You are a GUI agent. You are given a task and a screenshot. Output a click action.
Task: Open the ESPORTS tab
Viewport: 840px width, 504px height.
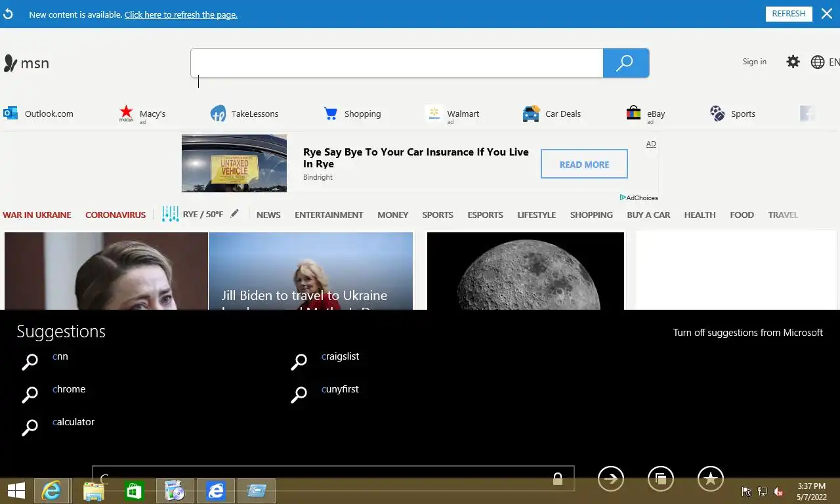(485, 215)
